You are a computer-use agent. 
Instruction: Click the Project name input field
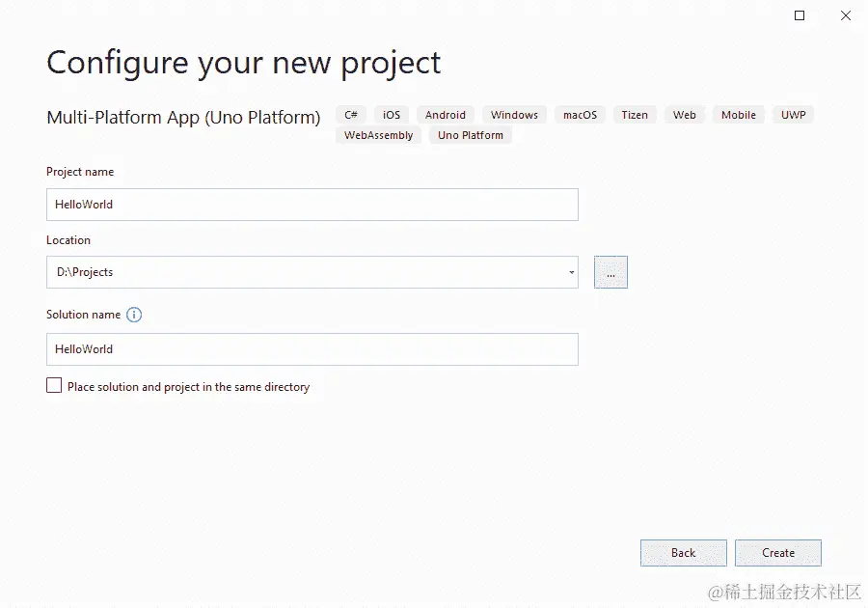(x=312, y=205)
